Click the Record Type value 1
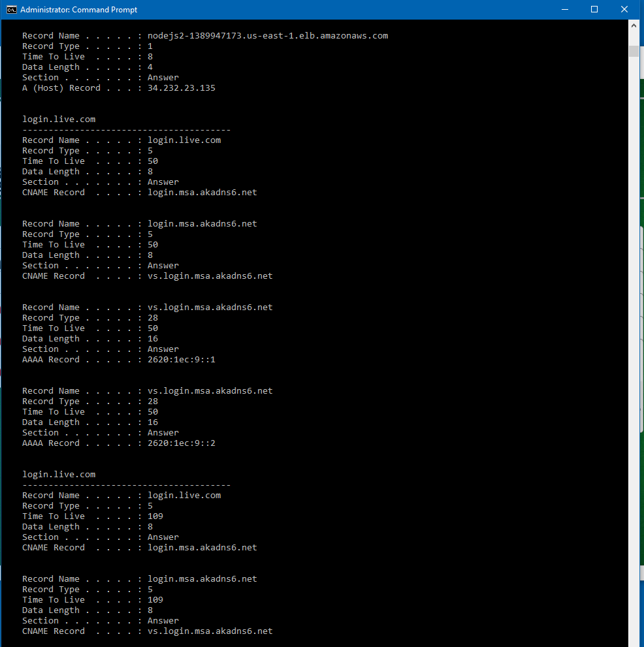644x647 pixels. 150,46
